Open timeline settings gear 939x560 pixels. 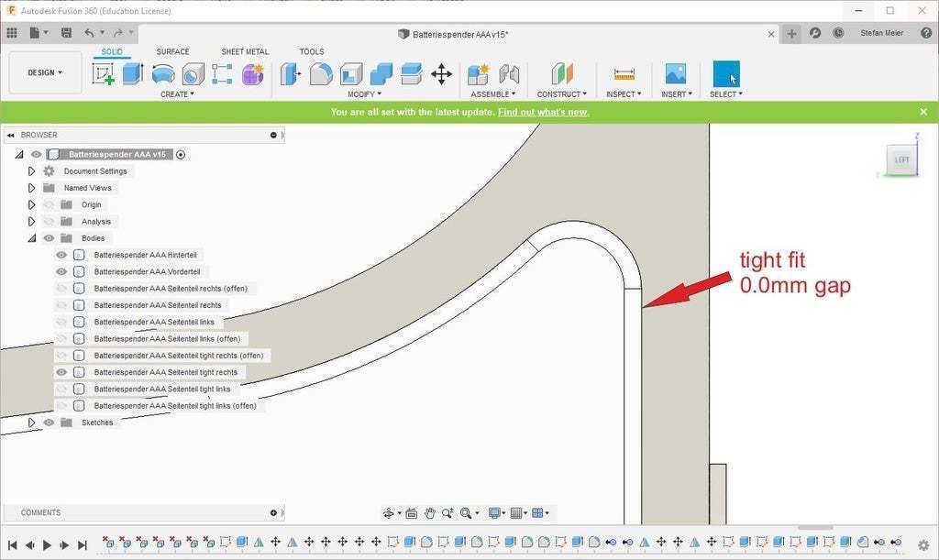pos(923,544)
